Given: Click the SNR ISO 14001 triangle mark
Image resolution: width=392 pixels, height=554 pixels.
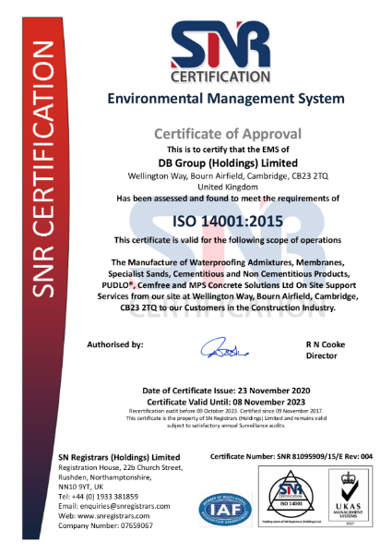Looking at the screenshot, I should click(x=291, y=496).
